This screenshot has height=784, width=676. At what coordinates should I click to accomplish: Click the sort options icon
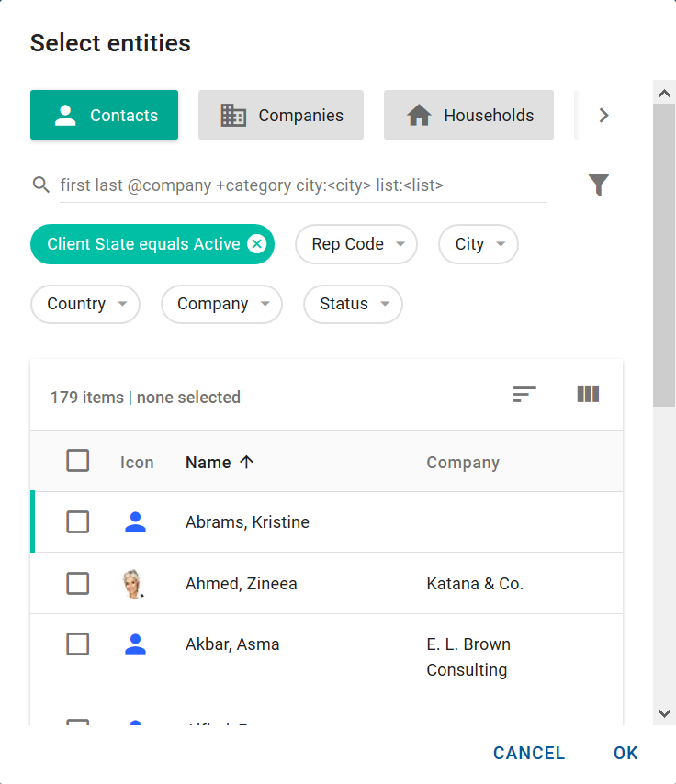pos(524,394)
